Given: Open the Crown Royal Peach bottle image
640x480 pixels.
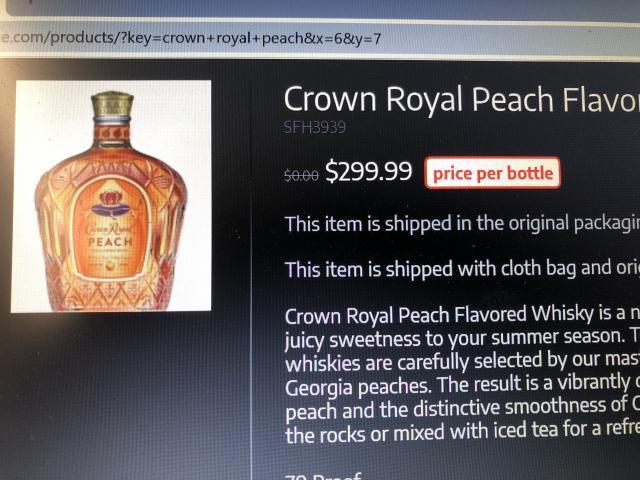Looking at the screenshot, I should (x=111, y=196).
